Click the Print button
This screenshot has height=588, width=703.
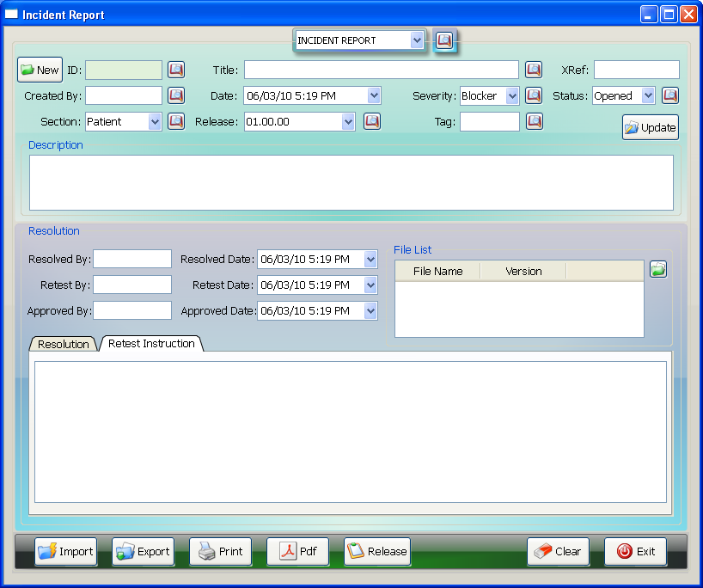point(221,552)
